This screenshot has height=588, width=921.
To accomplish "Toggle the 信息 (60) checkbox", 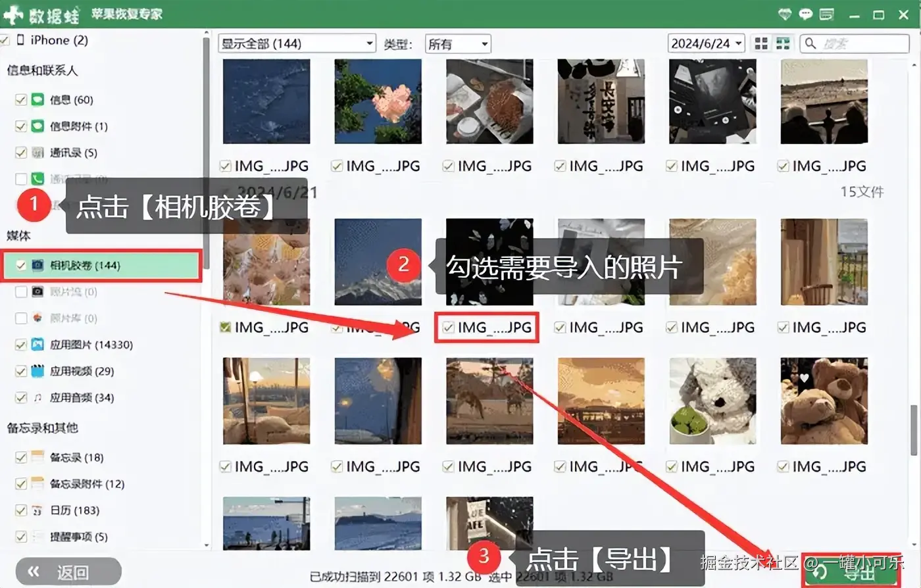I will (20, 100).
